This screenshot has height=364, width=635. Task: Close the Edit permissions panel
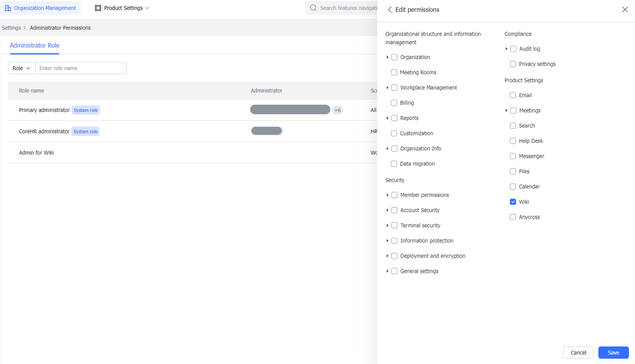pyautogui.click(x=625, y=9)
